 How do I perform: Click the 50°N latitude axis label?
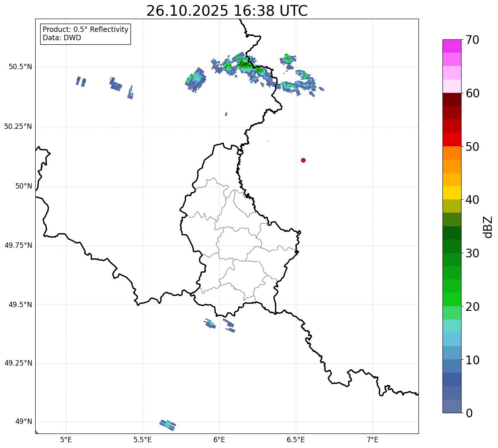(x=24, y=186)
